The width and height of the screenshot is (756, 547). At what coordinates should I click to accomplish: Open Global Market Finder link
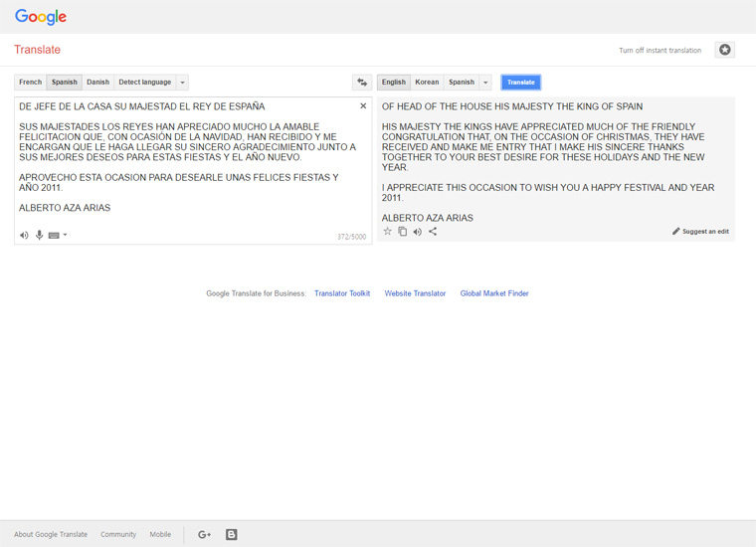pos(494,293)
